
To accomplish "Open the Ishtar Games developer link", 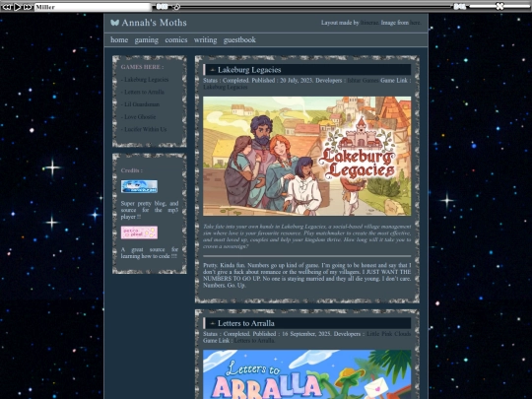I will [363, 81].
